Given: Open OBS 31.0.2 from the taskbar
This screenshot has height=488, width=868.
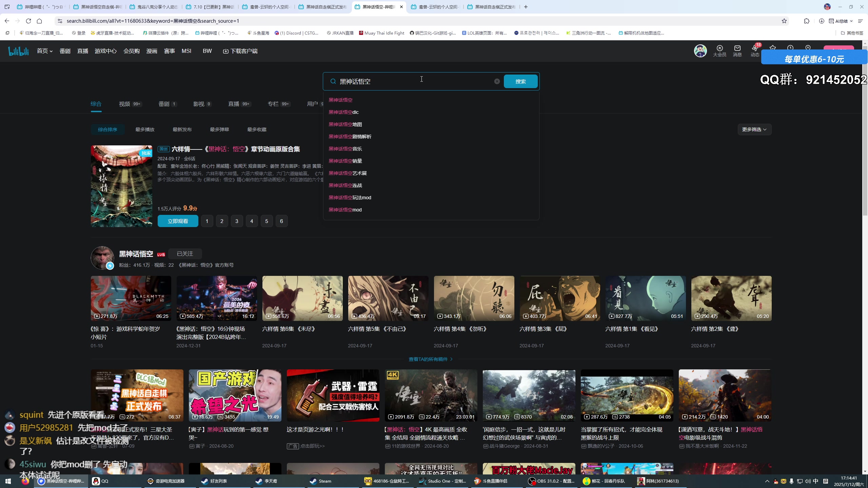Looking at the screenshot, I should 551,481.
